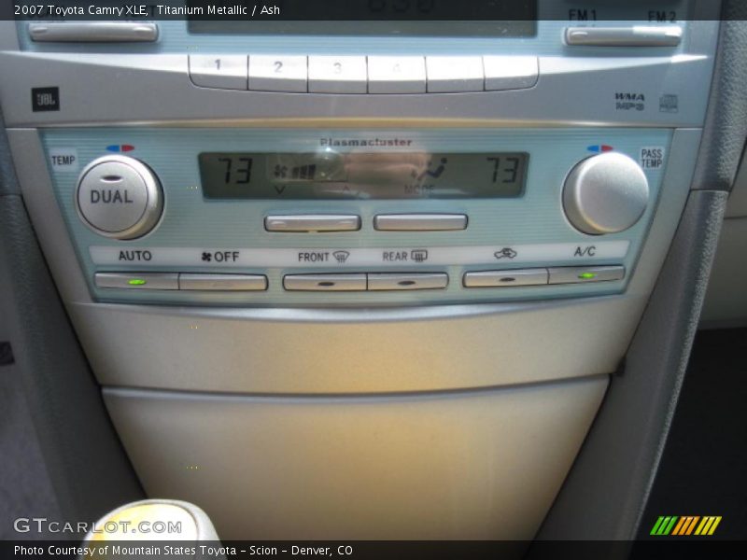The height and width of the screenshot is (560, 747).
Task: Select radio preset button 2
Action: [x=277, y=74]
